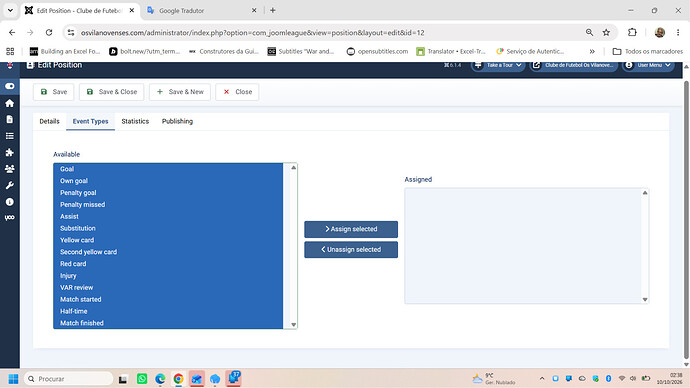Select Own goal in Available list
Image resolution: width=690 pixels, height=388 pixels.
point(168,181)
